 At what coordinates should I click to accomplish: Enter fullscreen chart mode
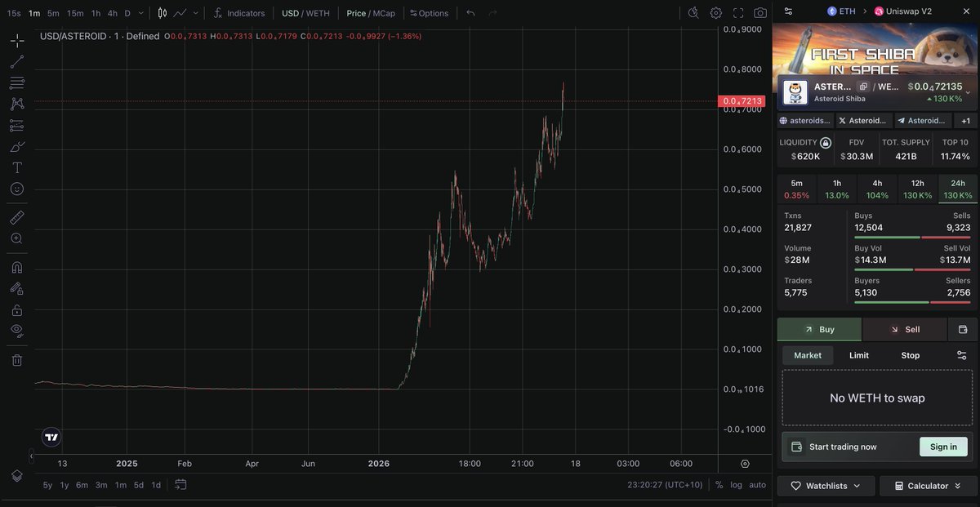click(738, 12)
